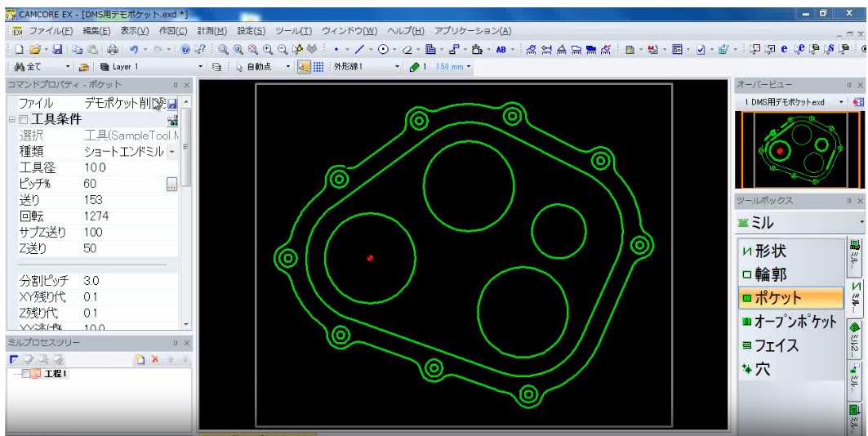Select オープンポケット in the toolbox
The width and height of the screenshot is (868, 436).
(790, 323)
